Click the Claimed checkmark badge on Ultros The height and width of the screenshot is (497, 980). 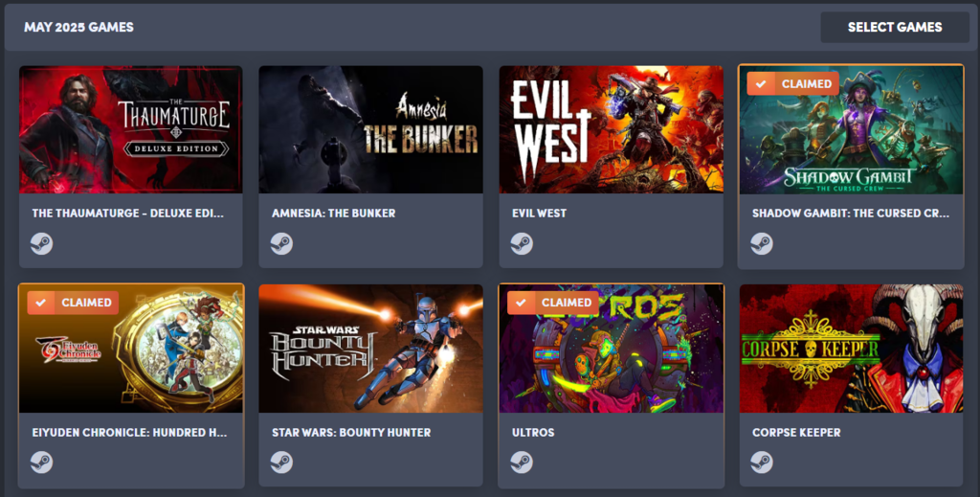coord(553,303)
